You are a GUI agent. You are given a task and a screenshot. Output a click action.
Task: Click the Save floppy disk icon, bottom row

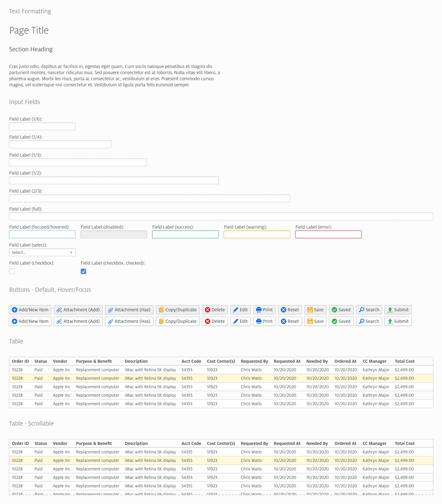point(310,321)
